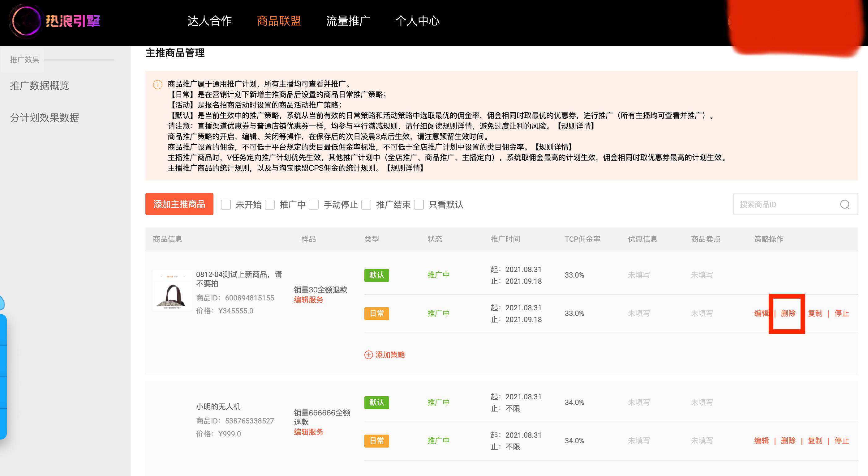Click the 0812-04测试上新商品 product title
The height and width of the screenshot is (476, 868).
coord(239,279)
